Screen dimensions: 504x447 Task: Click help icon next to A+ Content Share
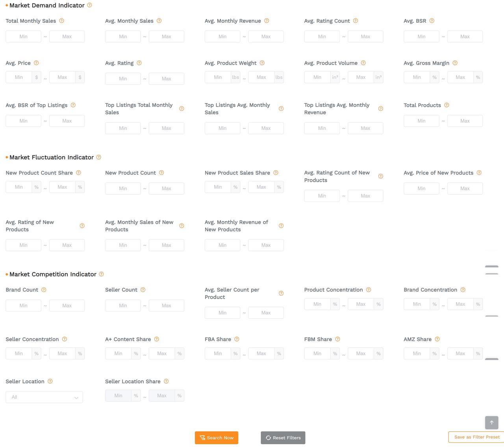tap(156, 339)
